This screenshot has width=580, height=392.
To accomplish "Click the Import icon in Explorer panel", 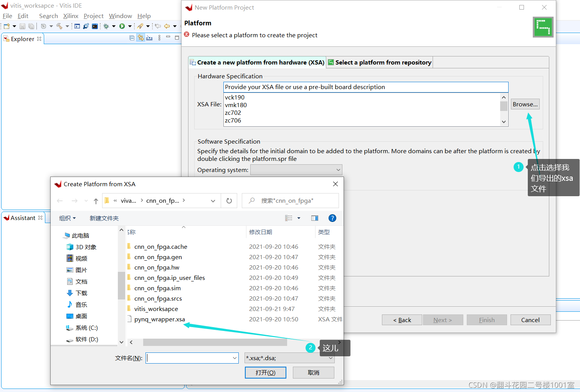I will tap(150, 38).
